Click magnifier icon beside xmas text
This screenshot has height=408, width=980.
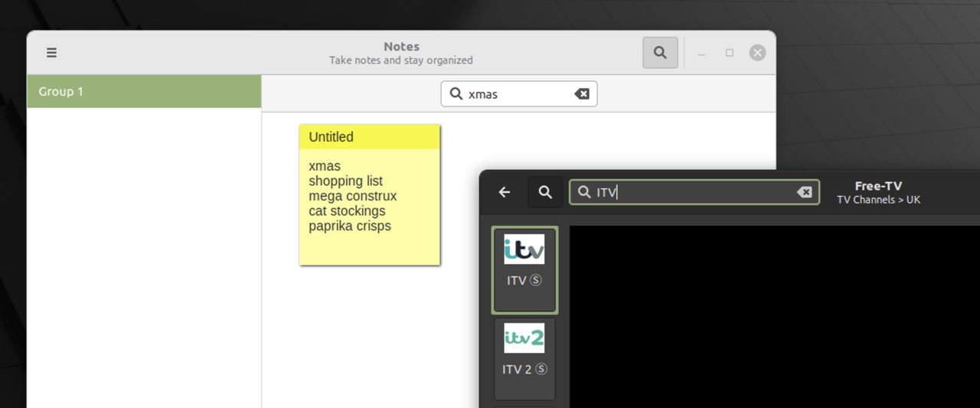point(456,94)
